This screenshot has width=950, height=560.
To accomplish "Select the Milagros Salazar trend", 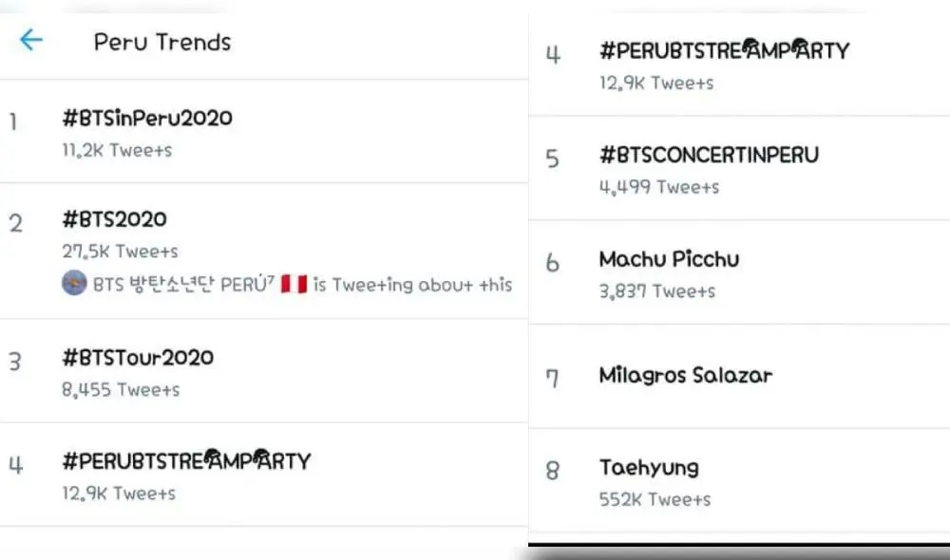I will click(686, 375).
